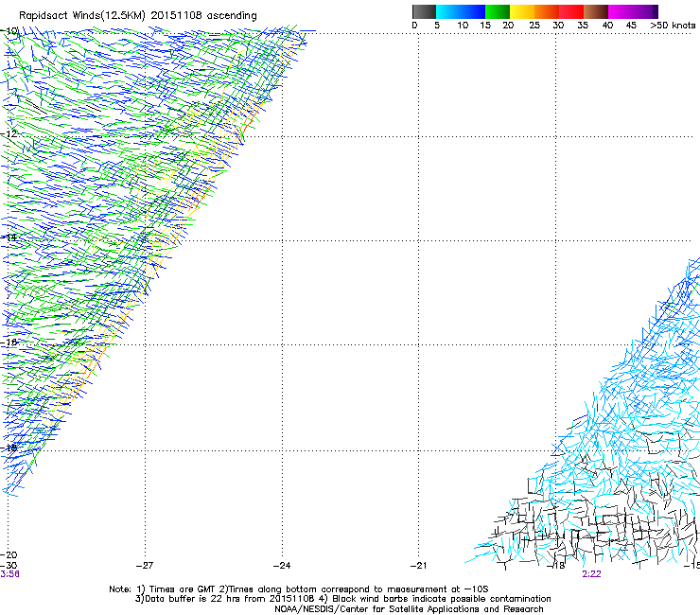Click the red 30–35 knots legend segment
The width and height of the screenshot is (700, 615).
click(571, 11)
